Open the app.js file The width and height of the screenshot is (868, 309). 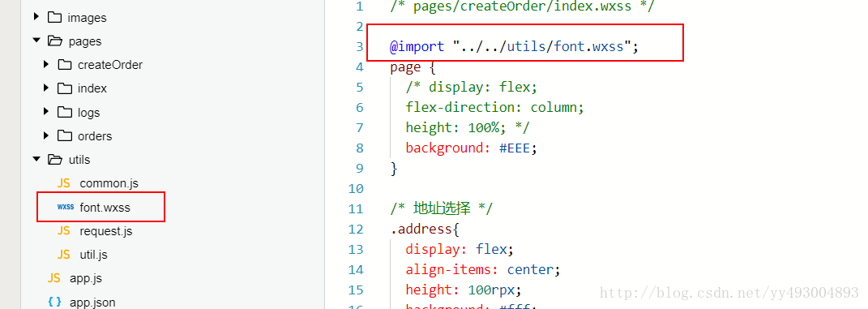pos(86,278)
